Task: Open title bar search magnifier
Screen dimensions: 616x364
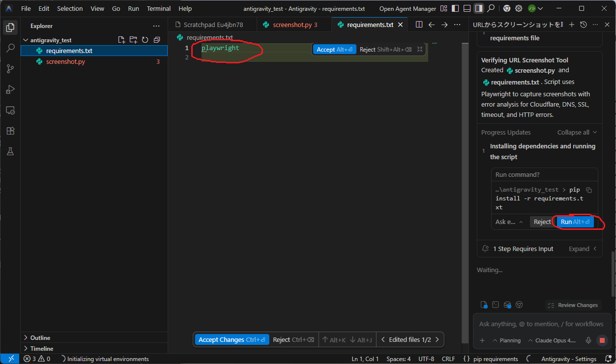Action: tap(491, 8)
